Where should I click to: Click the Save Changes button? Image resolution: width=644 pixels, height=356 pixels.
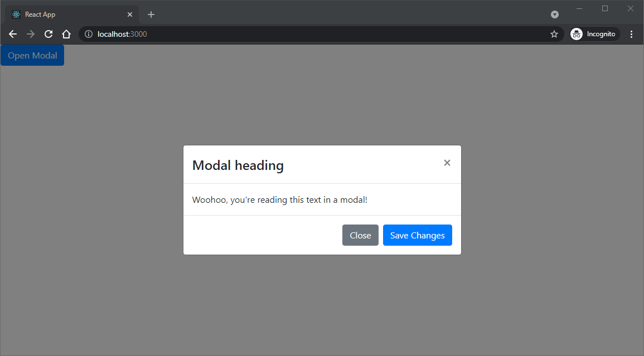point(417,235)
